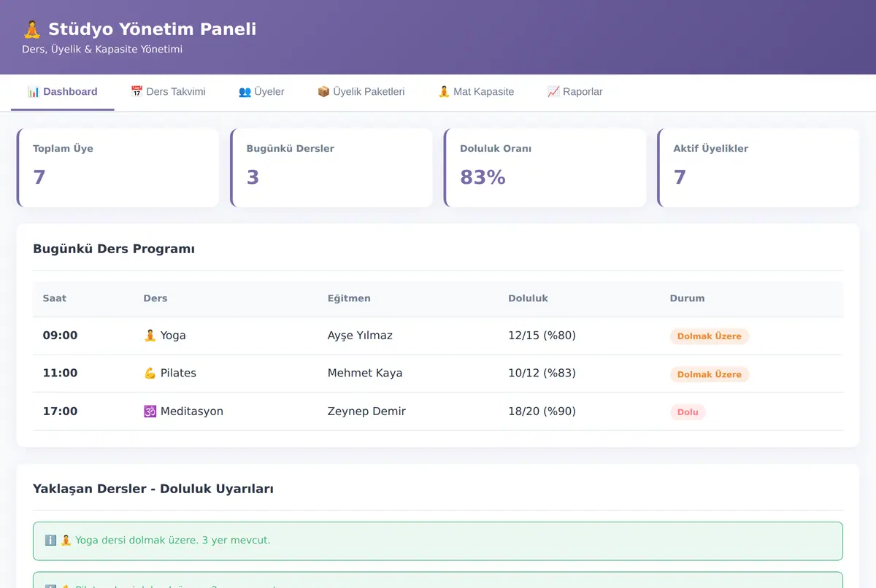This screenshot has height=588, width=876.
Task: Click the info icon in the Yoga alert
Action: click(50, 541)
